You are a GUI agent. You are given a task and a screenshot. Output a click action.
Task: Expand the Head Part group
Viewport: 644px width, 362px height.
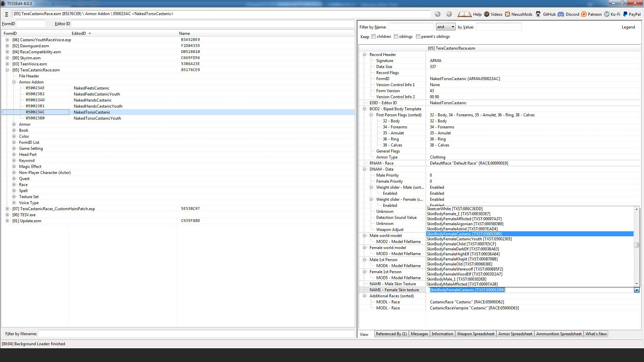(14, 155)
